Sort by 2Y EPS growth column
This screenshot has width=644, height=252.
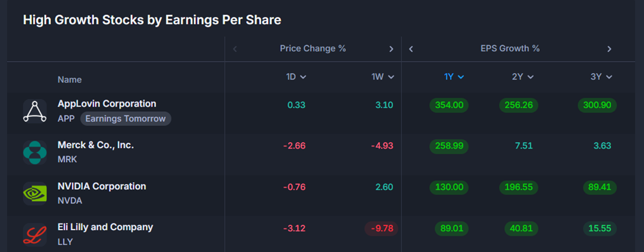pyautogui.click(x=523, y=77)
